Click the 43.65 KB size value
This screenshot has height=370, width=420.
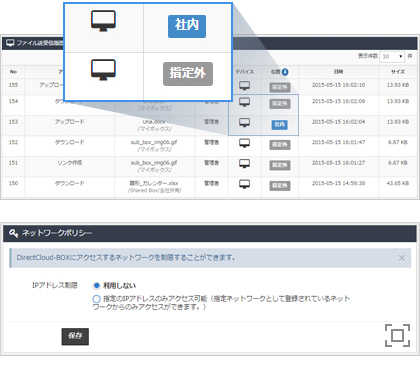click(398, 183)
